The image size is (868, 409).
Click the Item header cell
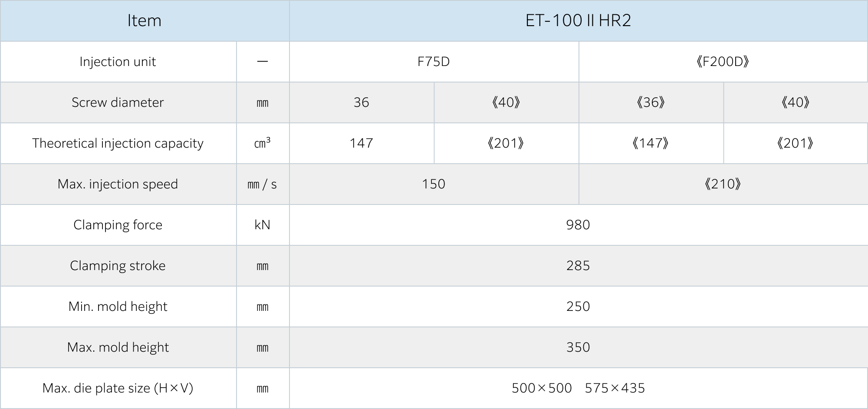coord(145,21)
